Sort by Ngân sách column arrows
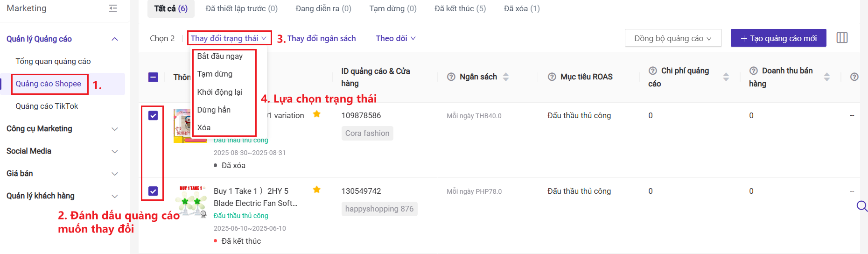 (506, 77)
